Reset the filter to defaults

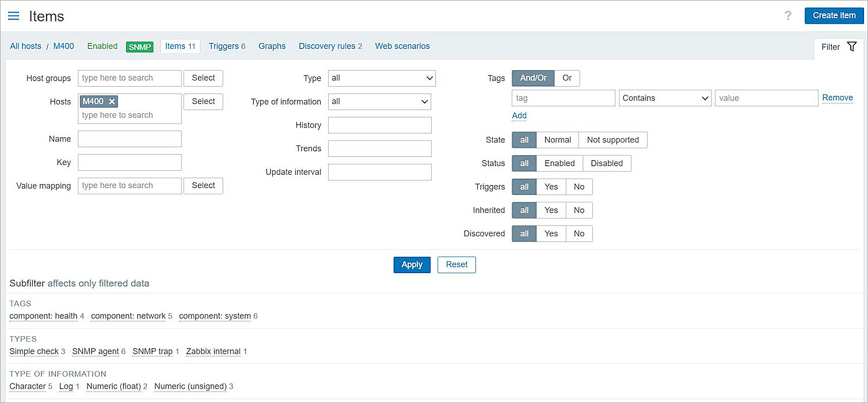click(x=456, y=264)
